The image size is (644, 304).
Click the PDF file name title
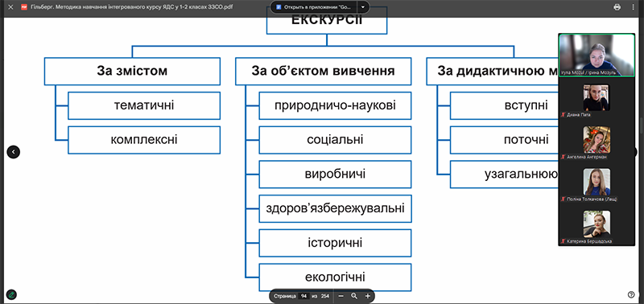tap(132, 7)
